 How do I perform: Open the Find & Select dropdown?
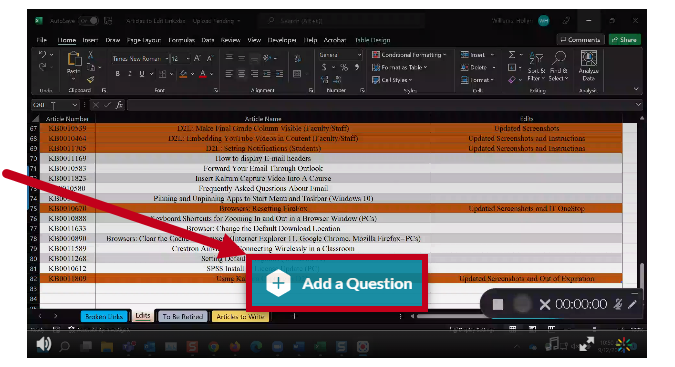(x=559, y=66)
